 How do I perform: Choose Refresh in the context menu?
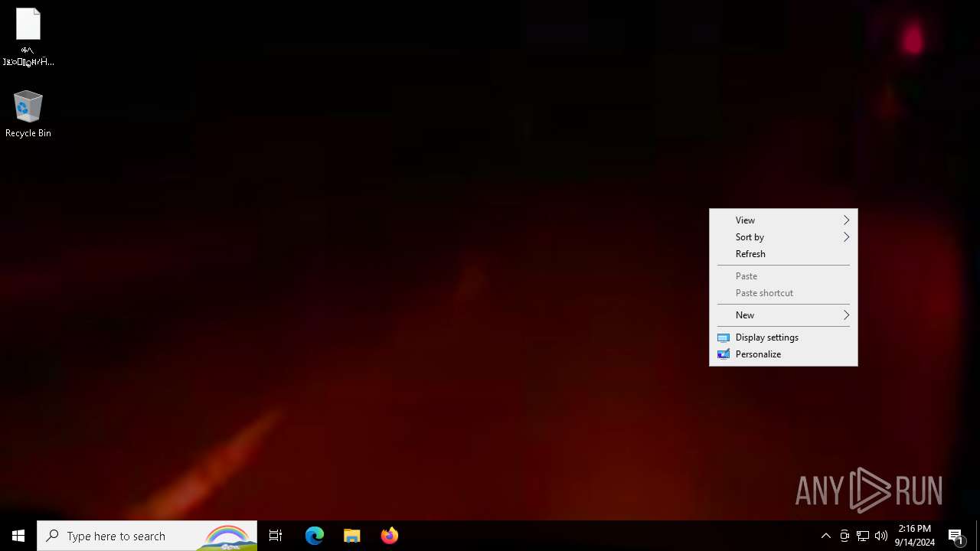click(783, 254)
